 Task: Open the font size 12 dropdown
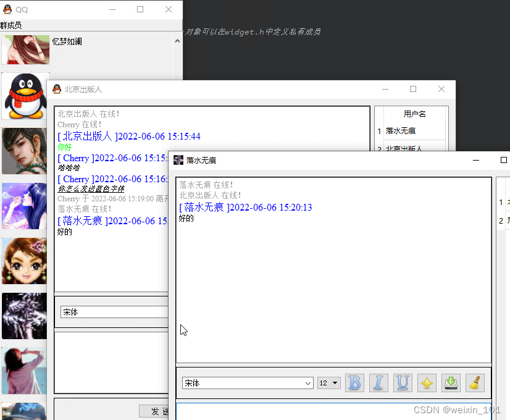[329, 383]
